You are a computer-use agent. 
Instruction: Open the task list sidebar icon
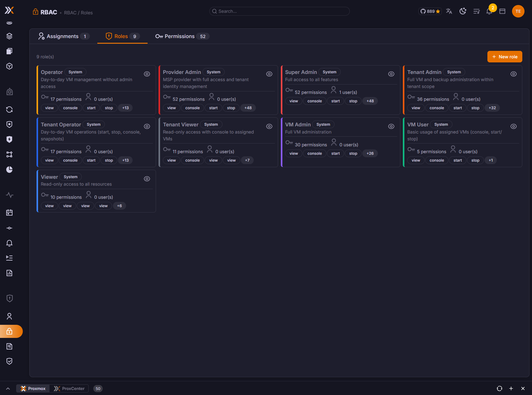point(9,258)
